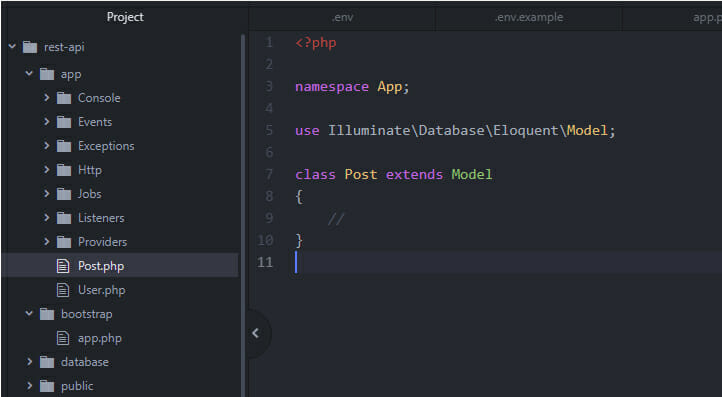The height and width of the screenshot is (397, 722).
Task: Click the Providers folder icon
Action: pos(64,242)
